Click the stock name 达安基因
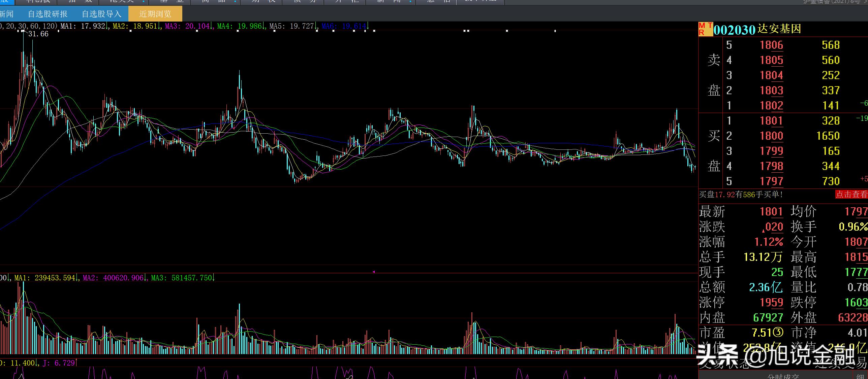This screenshot has height=379, width=868. pyautogui.click(x=779, y=29)
